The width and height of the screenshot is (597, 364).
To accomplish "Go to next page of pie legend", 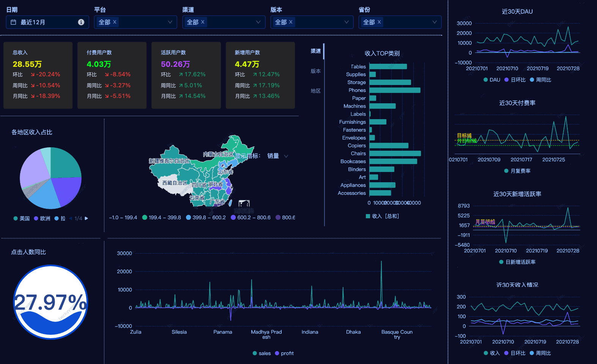I will [x=87, y=219].
